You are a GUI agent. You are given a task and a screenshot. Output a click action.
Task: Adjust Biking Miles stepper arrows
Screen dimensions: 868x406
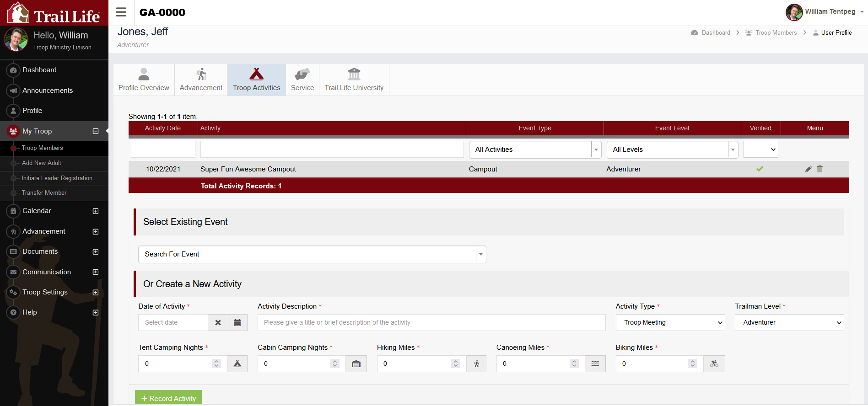pyautogui.click(x=693, y=364)
